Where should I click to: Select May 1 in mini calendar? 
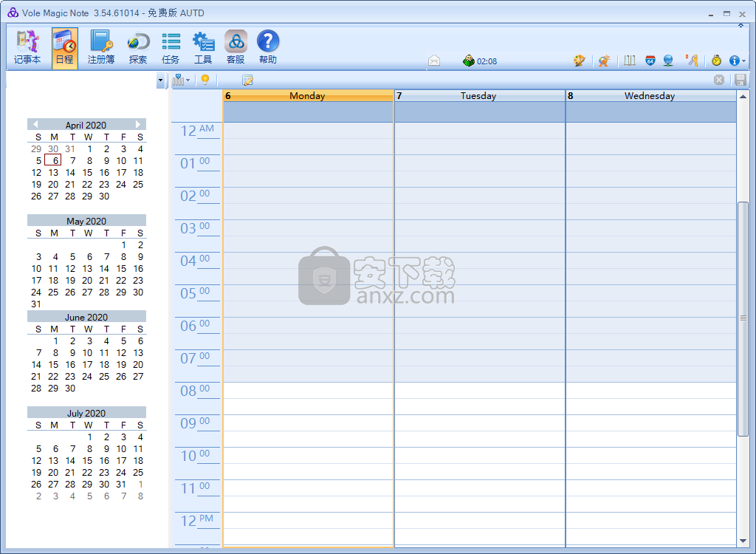pos(124,244)
